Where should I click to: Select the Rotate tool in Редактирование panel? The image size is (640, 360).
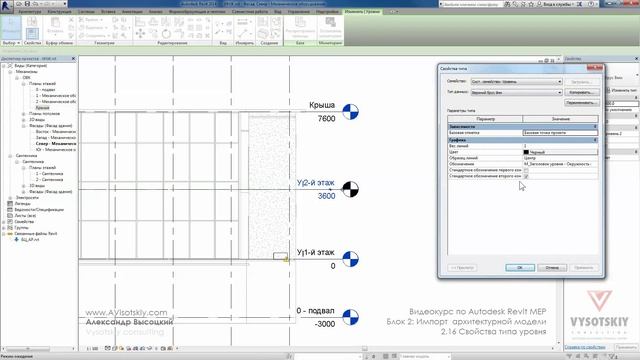(166, 33)
